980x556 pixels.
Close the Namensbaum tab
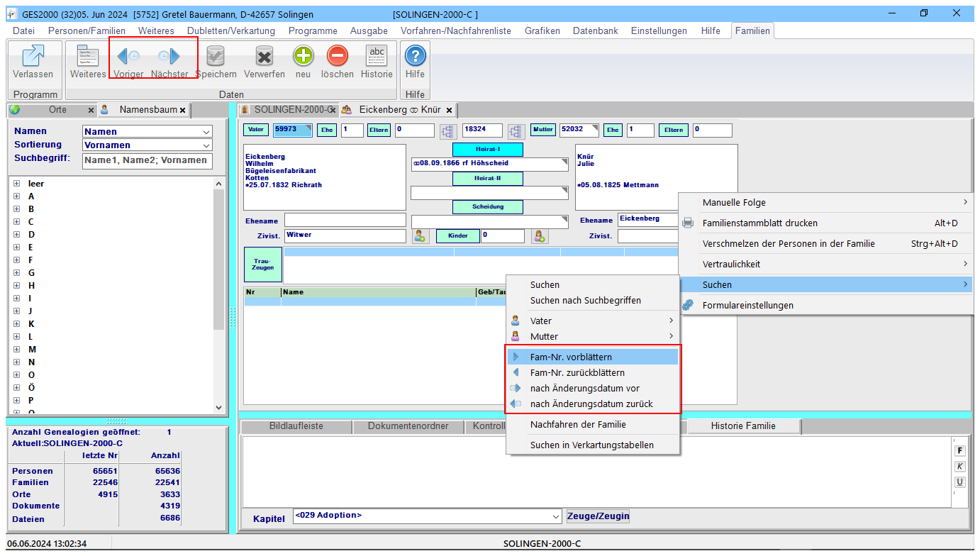point(182,110)
